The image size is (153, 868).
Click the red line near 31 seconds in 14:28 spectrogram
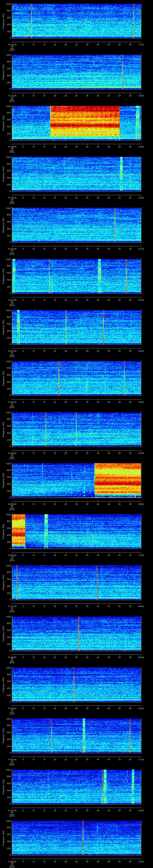tap(79, 633)
